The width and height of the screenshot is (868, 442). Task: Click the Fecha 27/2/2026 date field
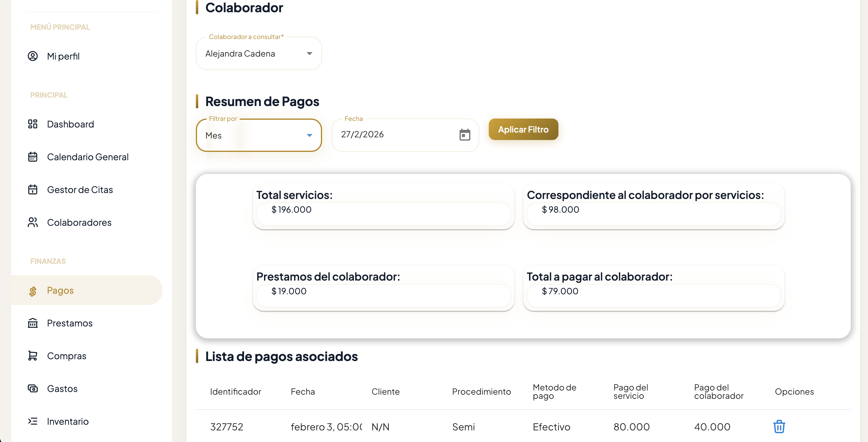click(x=388, y=135)
